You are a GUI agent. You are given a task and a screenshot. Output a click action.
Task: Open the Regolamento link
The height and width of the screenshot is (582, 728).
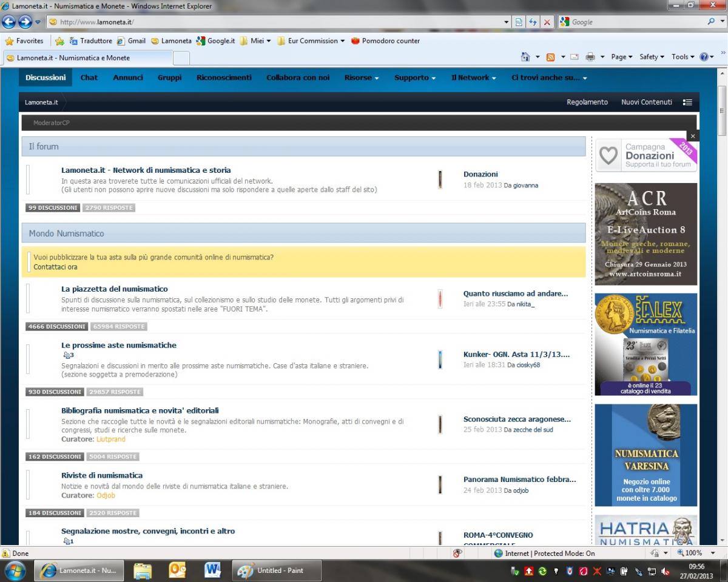point(587,102)
